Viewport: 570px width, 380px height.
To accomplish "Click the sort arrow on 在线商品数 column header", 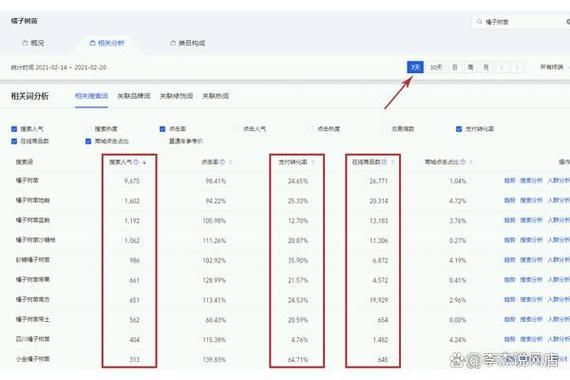I will click(x=393, y=162).
